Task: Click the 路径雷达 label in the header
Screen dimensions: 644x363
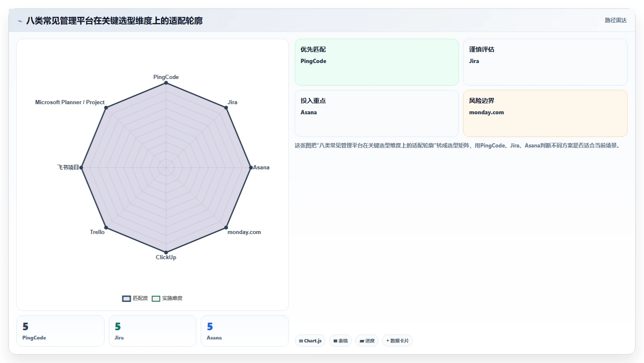Action: (x=615, y=20)
